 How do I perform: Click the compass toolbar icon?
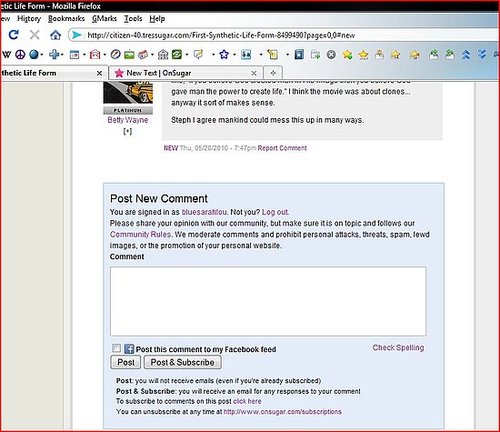[115, 54]
